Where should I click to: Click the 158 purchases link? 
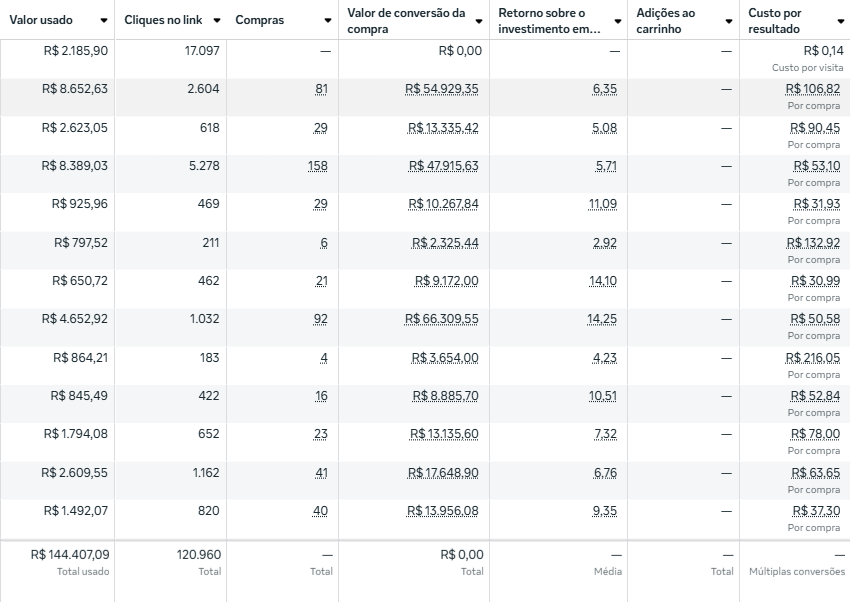(x=318, y=166)
